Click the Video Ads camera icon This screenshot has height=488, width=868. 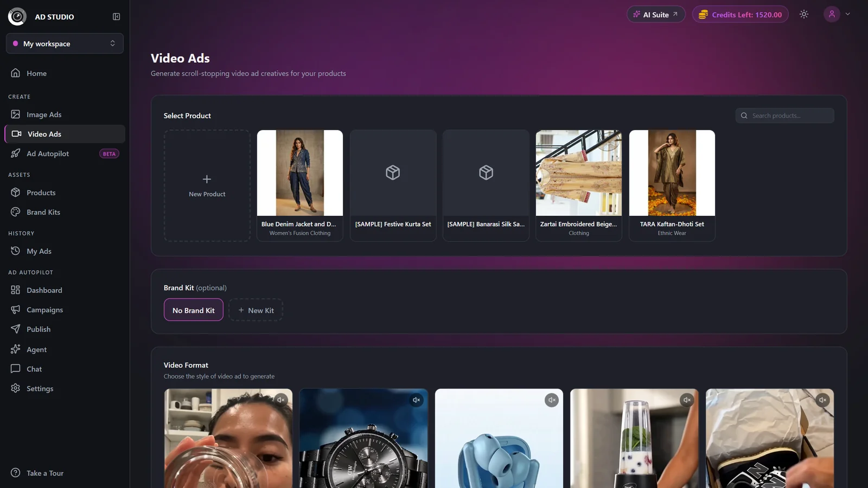click(17, 134)
